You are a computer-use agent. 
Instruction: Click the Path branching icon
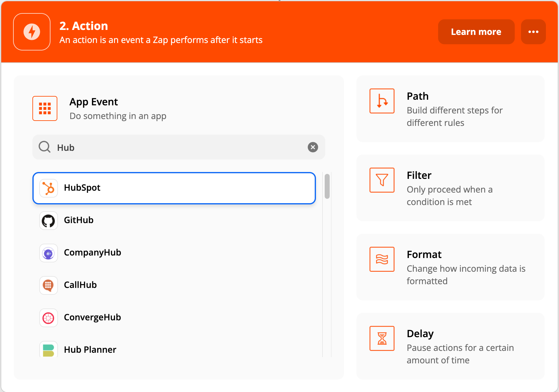click(382, 101)
